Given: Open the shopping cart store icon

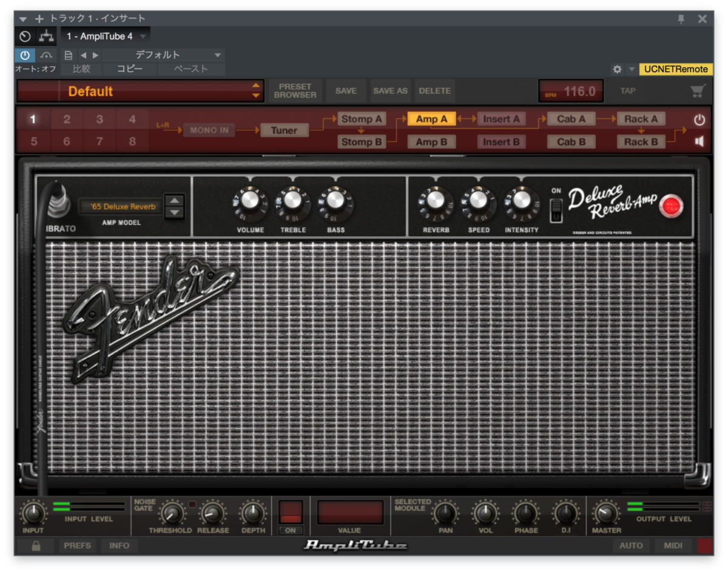Looking at the screenshot, I should (x=698, y=91).
